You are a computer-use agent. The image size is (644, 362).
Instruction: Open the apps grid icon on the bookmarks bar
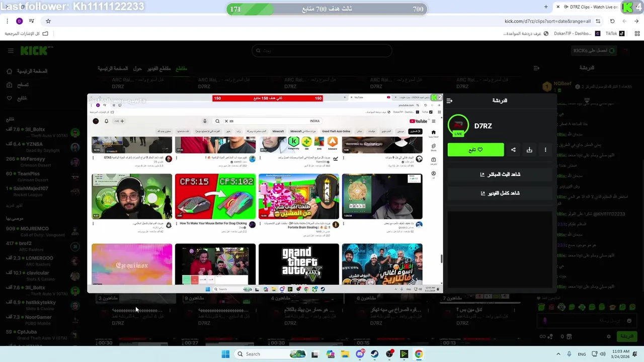tap(637, 34)
